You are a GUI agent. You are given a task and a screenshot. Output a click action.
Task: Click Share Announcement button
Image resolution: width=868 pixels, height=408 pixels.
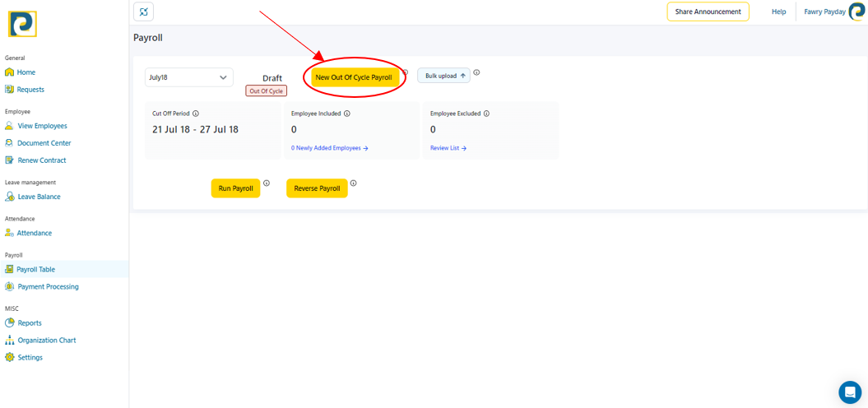(708, 12)
